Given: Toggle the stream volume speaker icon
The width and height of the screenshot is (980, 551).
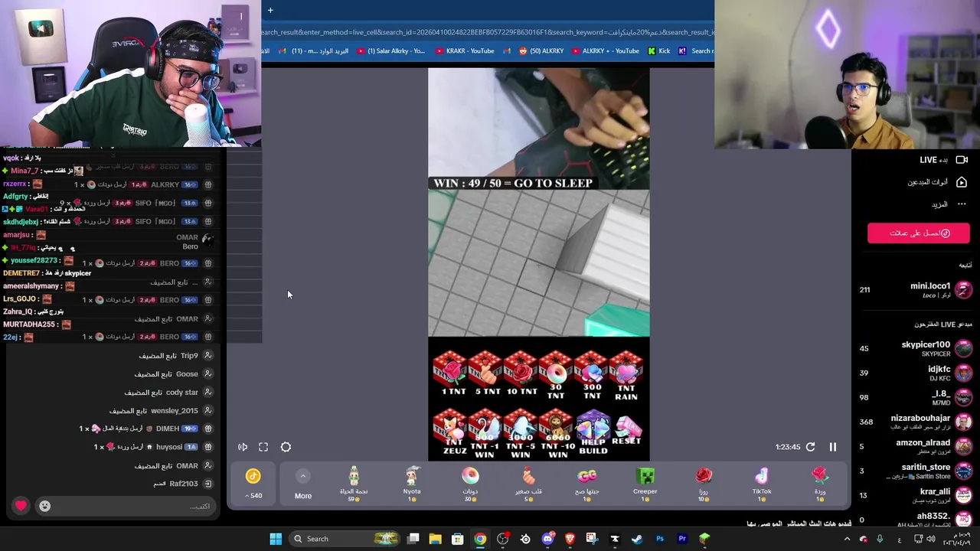Looking at the screenshot, I should [243, 447].
